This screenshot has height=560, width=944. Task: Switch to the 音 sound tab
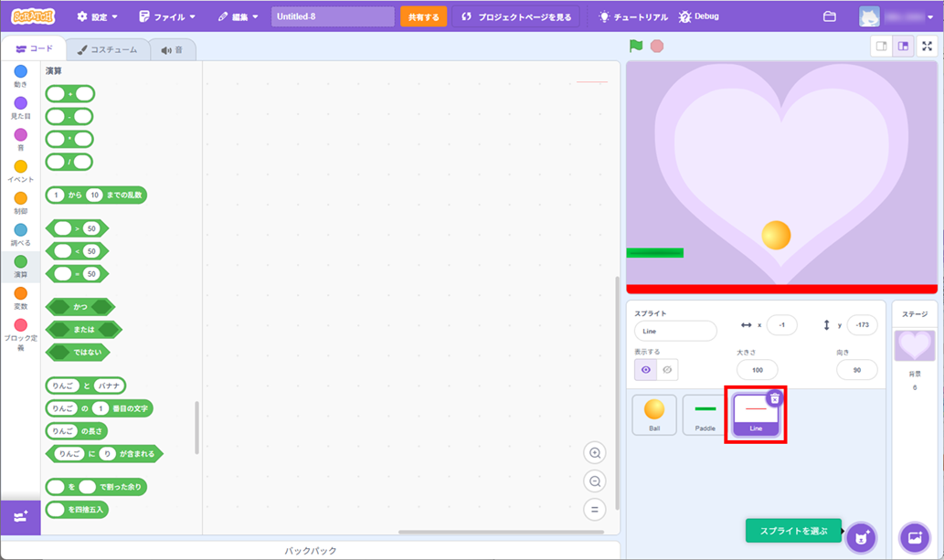coord(171,50)
